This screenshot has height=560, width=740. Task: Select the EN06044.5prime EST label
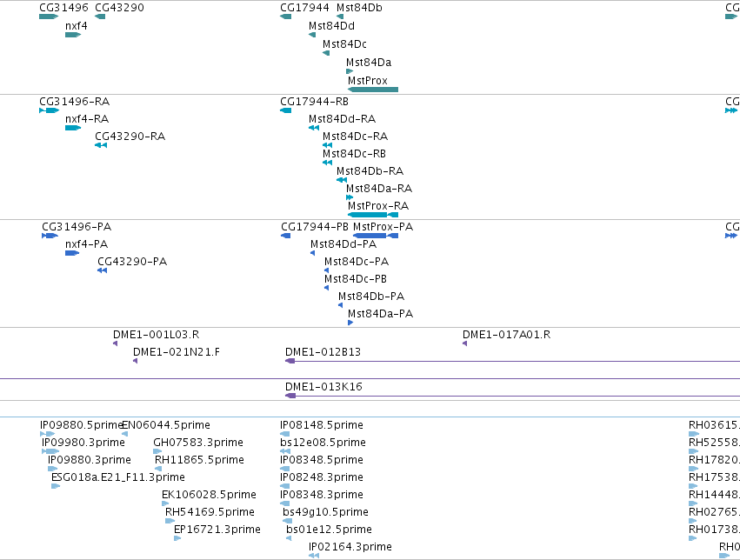coord(165,425)
